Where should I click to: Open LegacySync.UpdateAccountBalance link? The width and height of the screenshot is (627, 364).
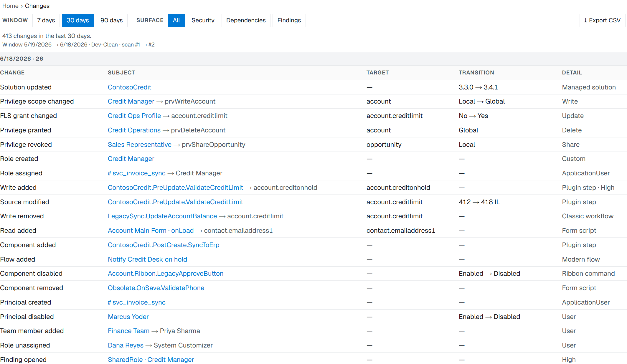tap(162, 216)
